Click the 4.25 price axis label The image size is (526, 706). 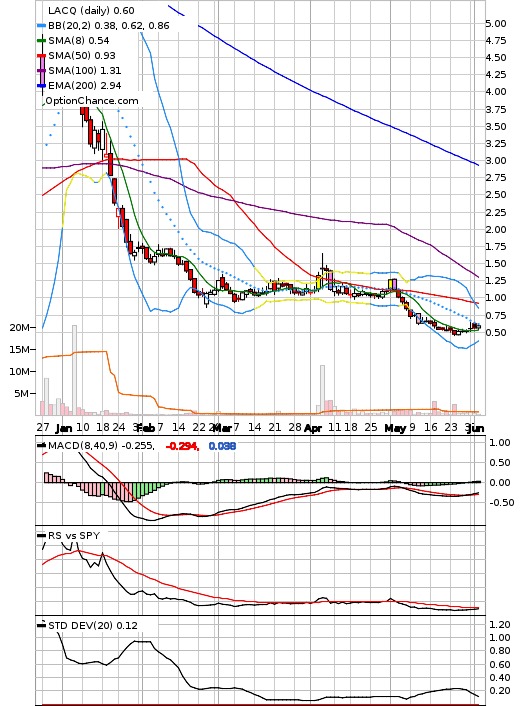(496, 75)
